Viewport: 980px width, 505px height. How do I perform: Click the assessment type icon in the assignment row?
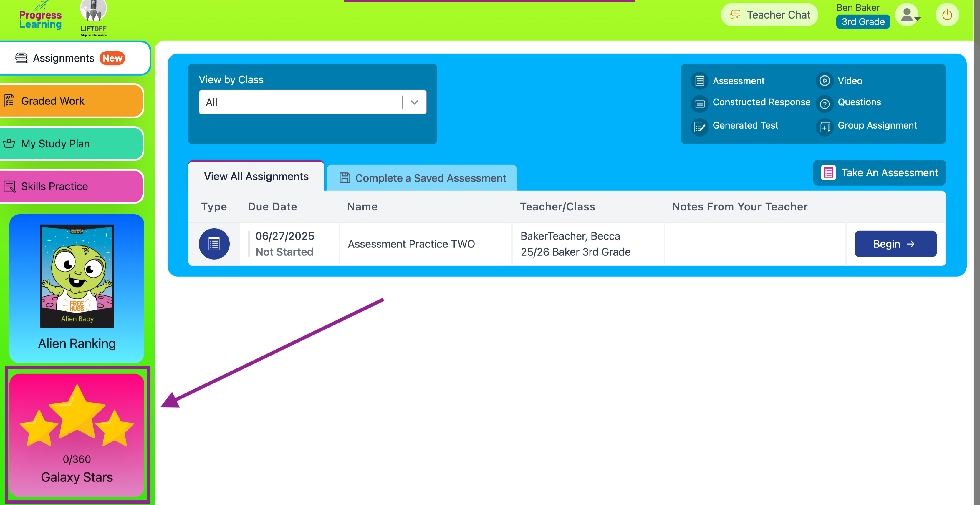pyautogui.click(x=214, y=244)
